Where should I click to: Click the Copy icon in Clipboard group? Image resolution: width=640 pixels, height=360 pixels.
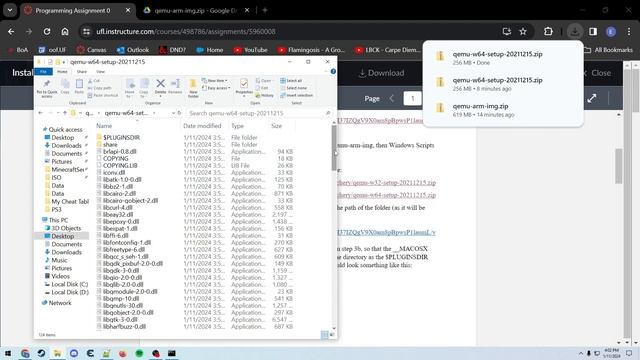pos(65,87)
